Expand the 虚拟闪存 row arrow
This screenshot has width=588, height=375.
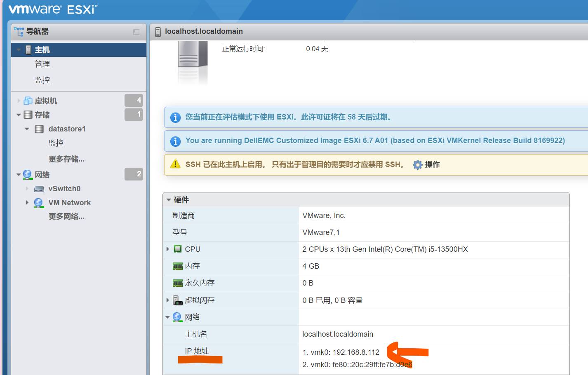(167, 300)
